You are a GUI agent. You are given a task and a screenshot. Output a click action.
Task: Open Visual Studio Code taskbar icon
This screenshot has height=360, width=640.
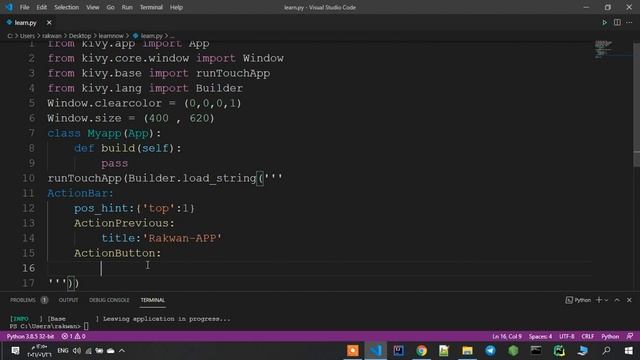376,351
